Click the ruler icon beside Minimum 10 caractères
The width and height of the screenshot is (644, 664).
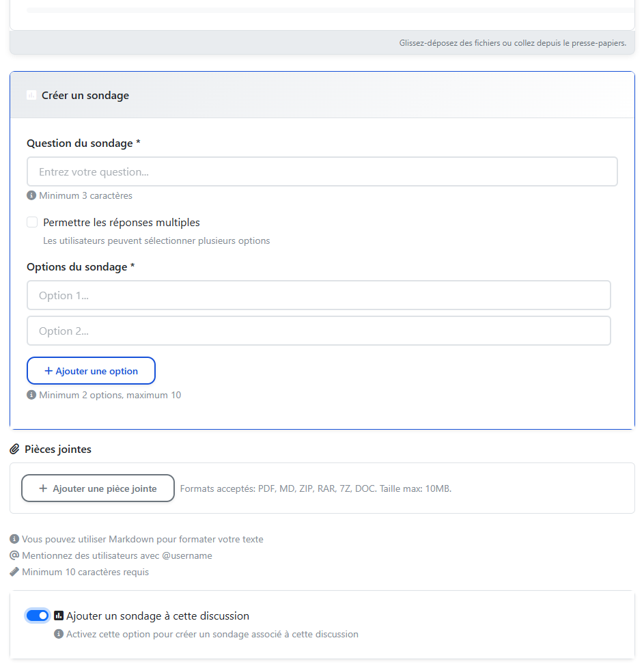tap(14, 572)
